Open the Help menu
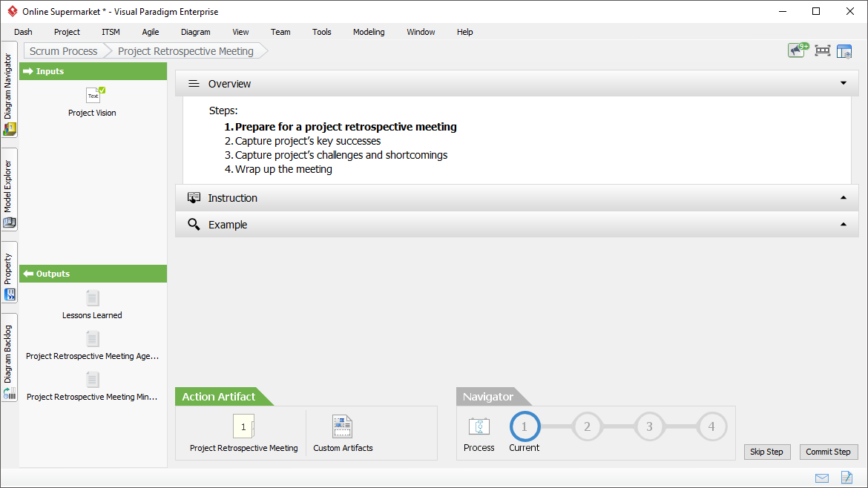 (465, 32)
